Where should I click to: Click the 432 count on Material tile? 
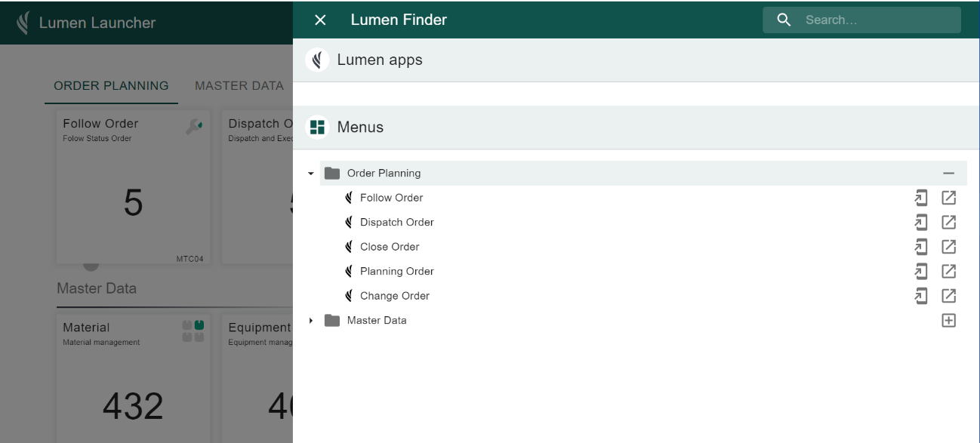tap(133, 407)
